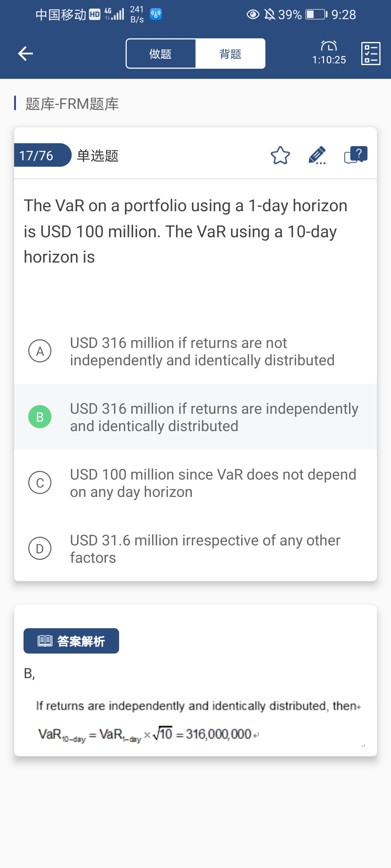Open the answer sheet checklist icon
Image resolution: width=391 pixels, height=868 pixels.
[371, 54]
